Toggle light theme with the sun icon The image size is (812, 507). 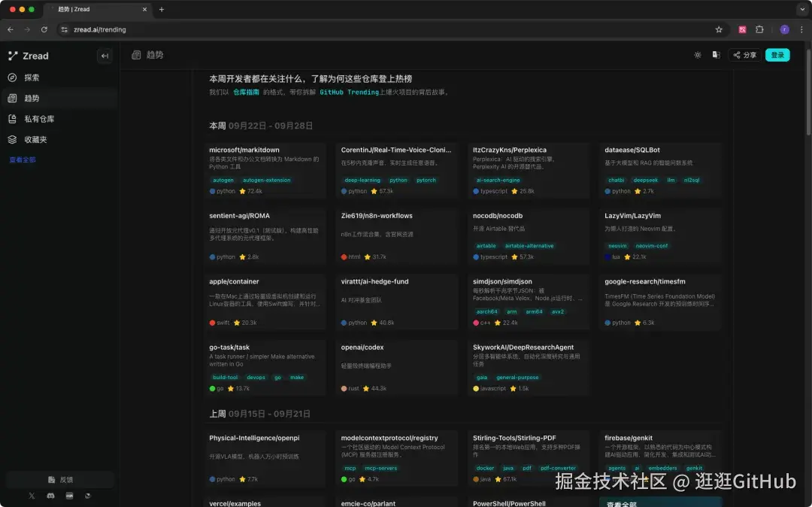point(698,55)
